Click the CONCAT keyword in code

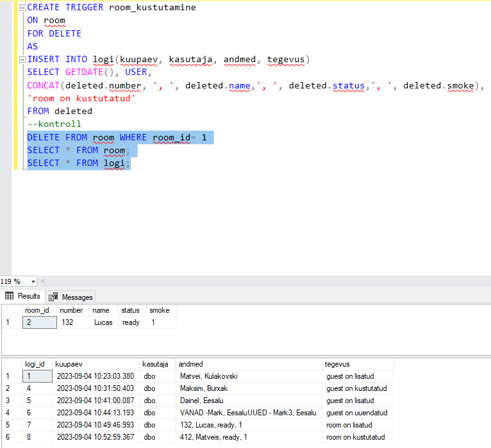[43, 85]
